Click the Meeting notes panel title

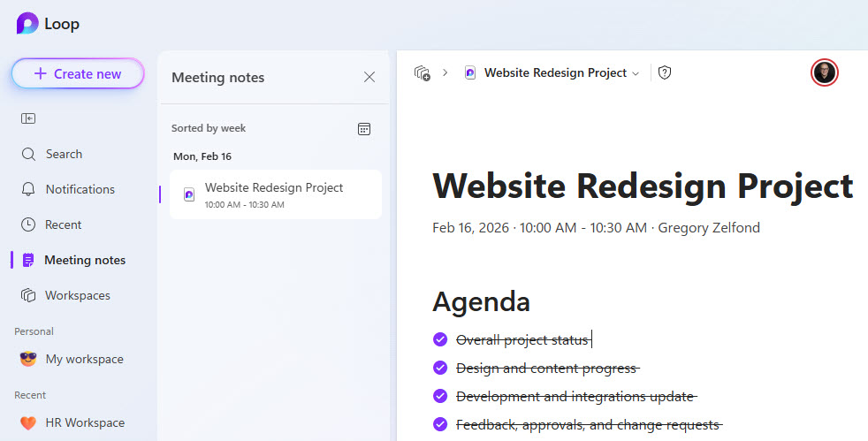pos(217,78)
